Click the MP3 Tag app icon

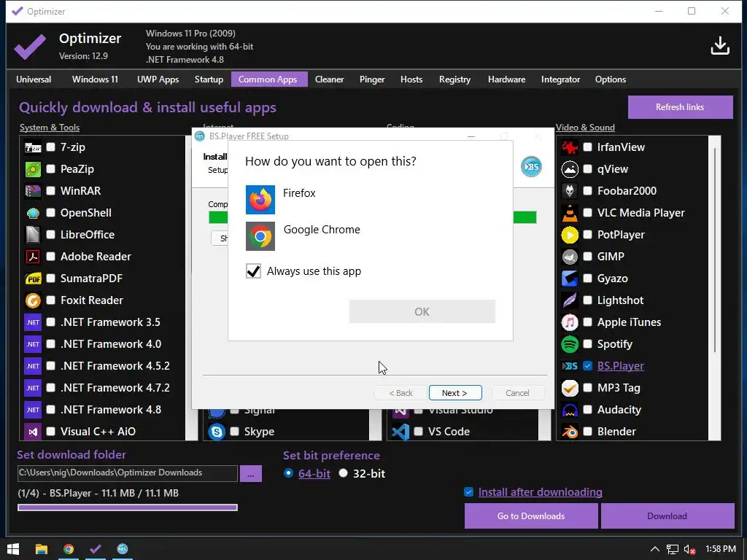570,388
